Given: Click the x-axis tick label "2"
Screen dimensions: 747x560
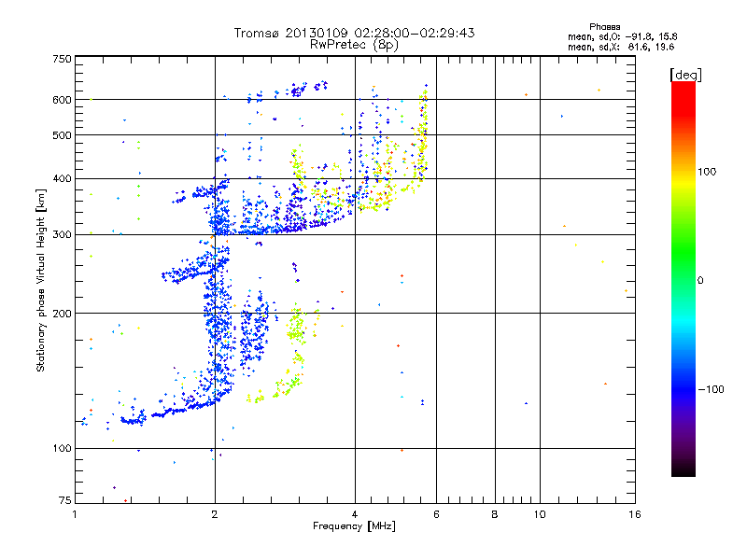Looking at the screenshot, I should pyautogui.click(x=215, y=514).
